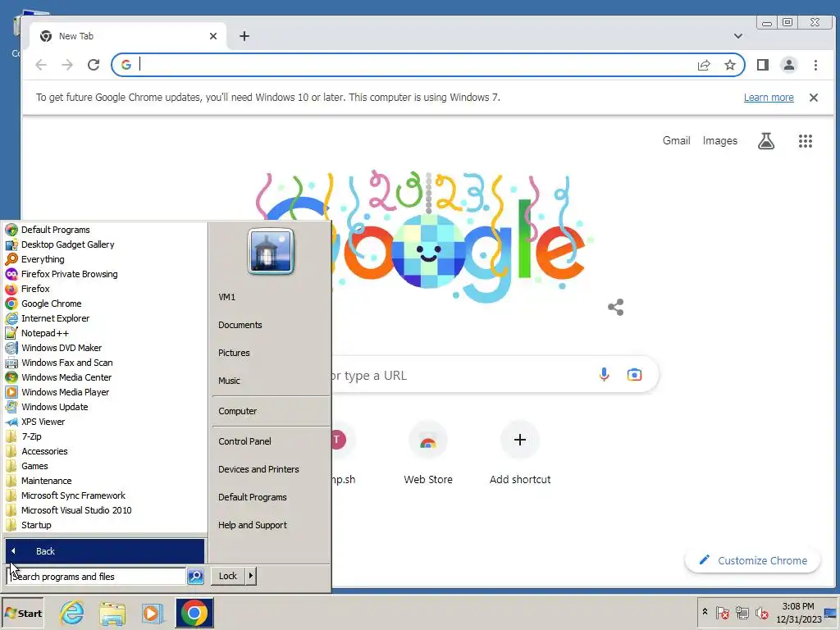Open Windows DVD Maker
The width and height of the screenshot is (840, 630).
tap(62, 348)
